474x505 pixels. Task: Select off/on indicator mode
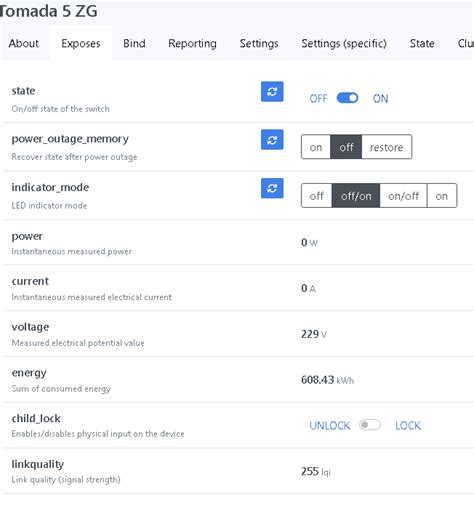click(356, 196)
